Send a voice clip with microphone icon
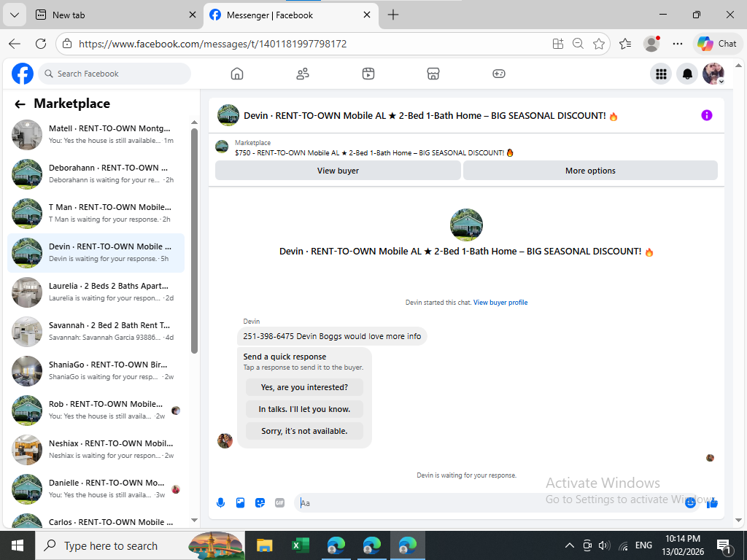This screenshot has width=747, height=560. pos(220,503)
